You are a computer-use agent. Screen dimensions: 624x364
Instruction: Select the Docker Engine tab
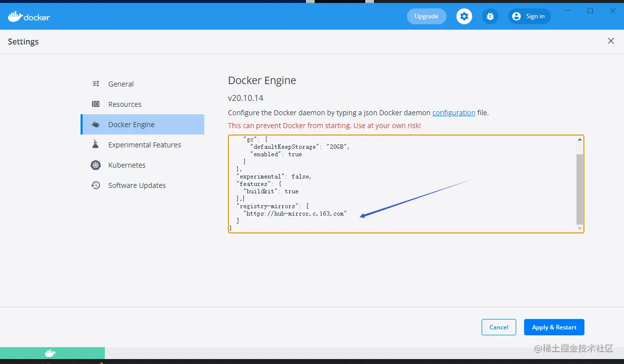pyautogui.click(x=142, y=125)
